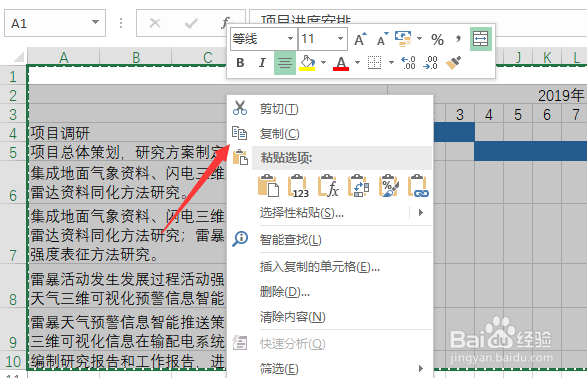Open borders dropdown arrow
Image resolution: width=587 pixels, height=378 pixels.
click(391, 63)
